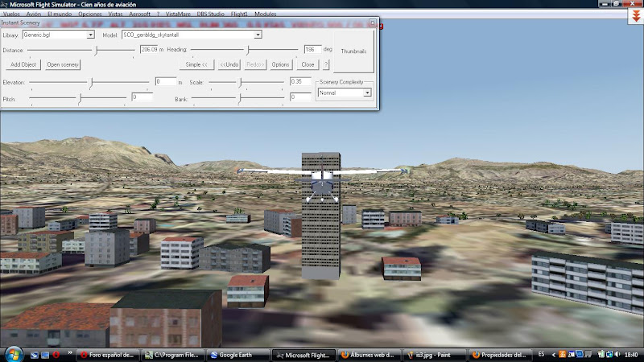Open the Scenery Complexity dropdown
The width and height of the screenshot is (644, 362).
point(367,93)
